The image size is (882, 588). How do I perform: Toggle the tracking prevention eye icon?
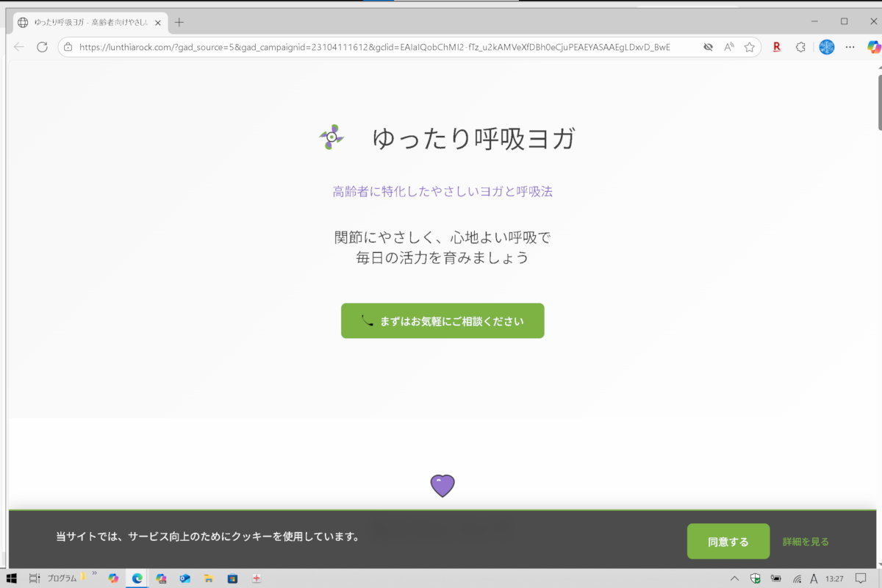click(x=708, y=47)
